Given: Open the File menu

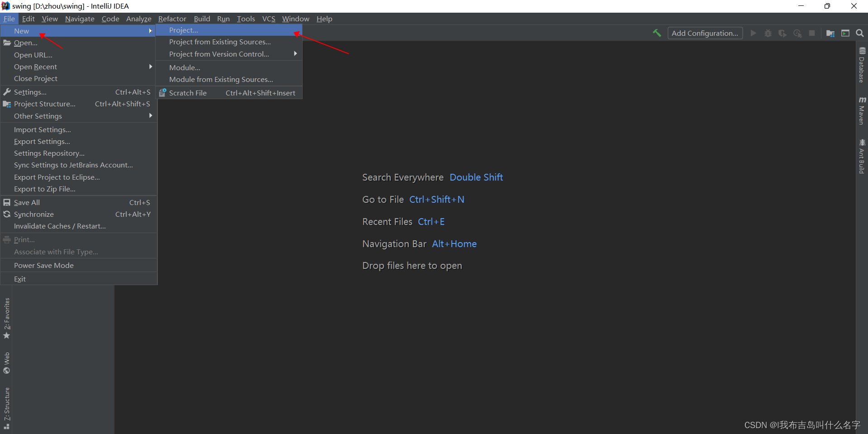Looking at the screenshot, I should click(9, 19).
